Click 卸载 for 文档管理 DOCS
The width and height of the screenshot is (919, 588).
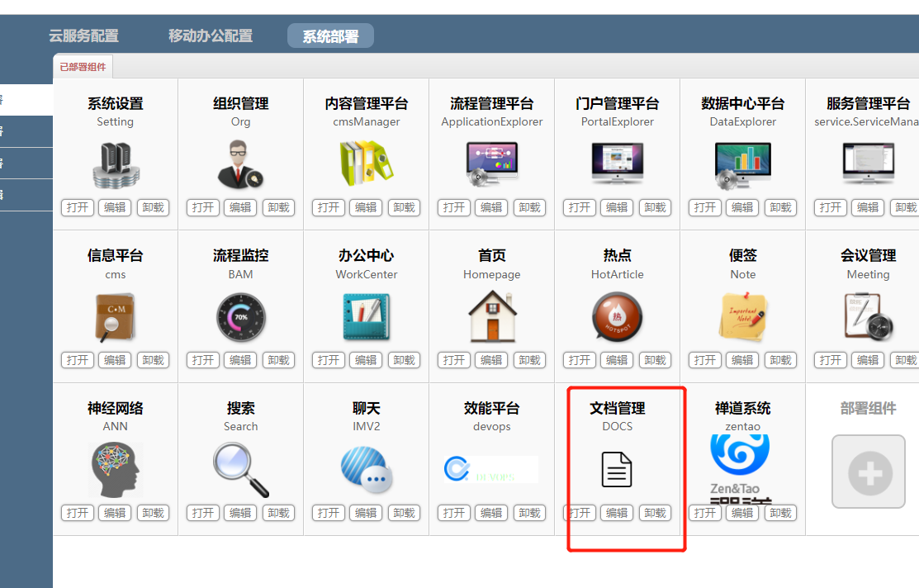point(655,513)
